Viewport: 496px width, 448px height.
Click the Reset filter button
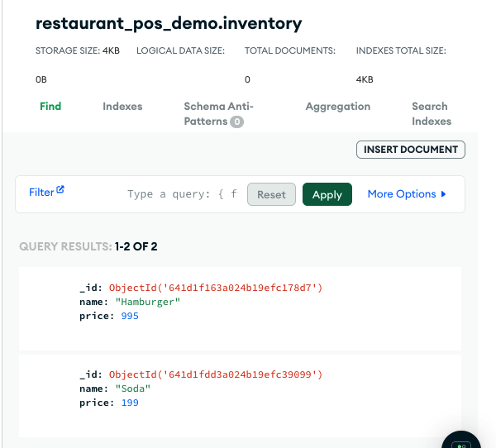(271, 194)
